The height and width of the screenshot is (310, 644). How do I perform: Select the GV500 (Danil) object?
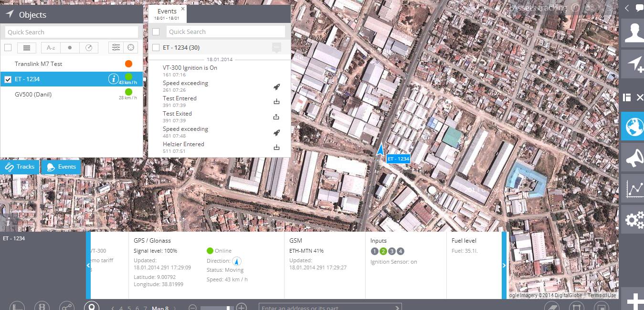click(x=72, y=95)
